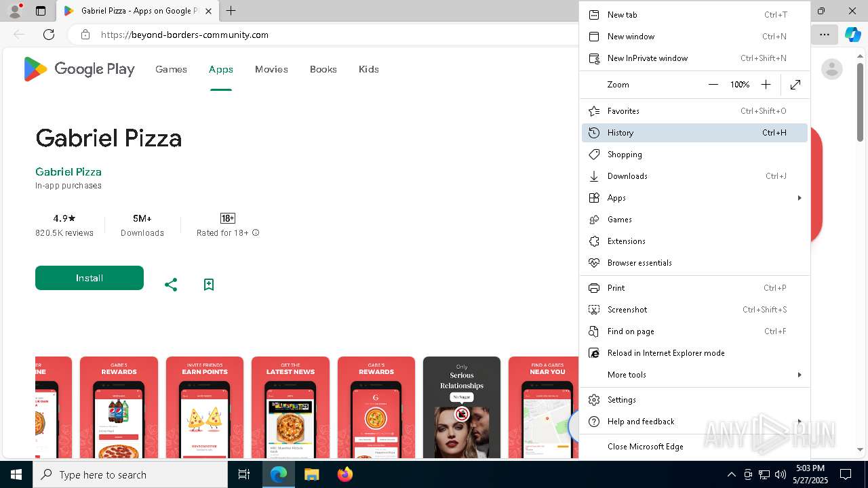Select Find on page
The height and width of the screenshot is (488, 868).
[x=694, y=331]
